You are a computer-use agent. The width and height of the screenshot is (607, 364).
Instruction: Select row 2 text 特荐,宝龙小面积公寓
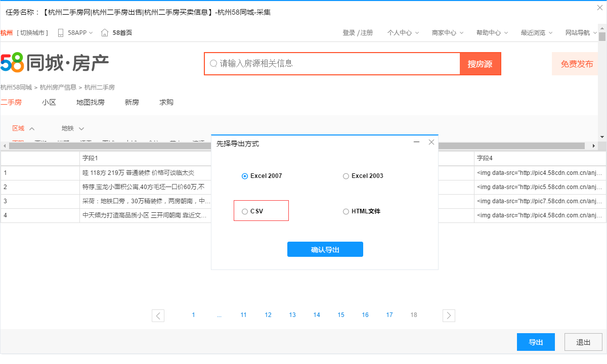143,187
